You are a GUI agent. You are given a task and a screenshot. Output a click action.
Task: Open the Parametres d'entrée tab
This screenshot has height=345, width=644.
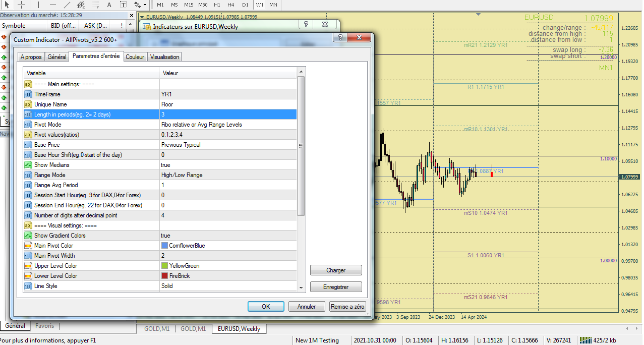point(96,56)
